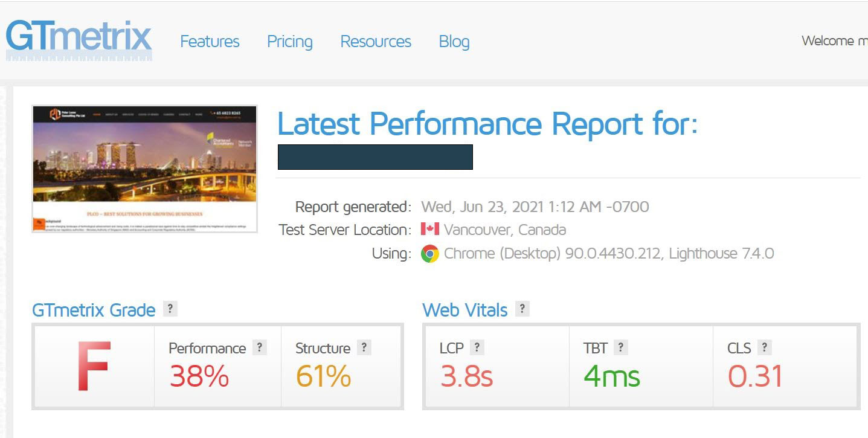The height and width of the screenshot is (438, 868).
Task: Click the Using label
Action: pyautogui.click(x=391, y=254)
